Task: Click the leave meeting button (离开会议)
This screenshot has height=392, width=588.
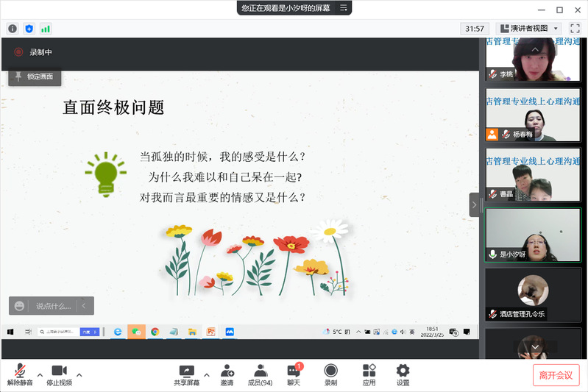Action: pos(556,375)
